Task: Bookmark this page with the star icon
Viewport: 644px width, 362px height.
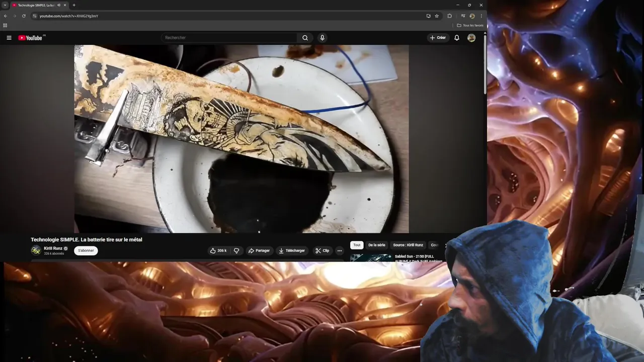Action: tap(437, 16)
